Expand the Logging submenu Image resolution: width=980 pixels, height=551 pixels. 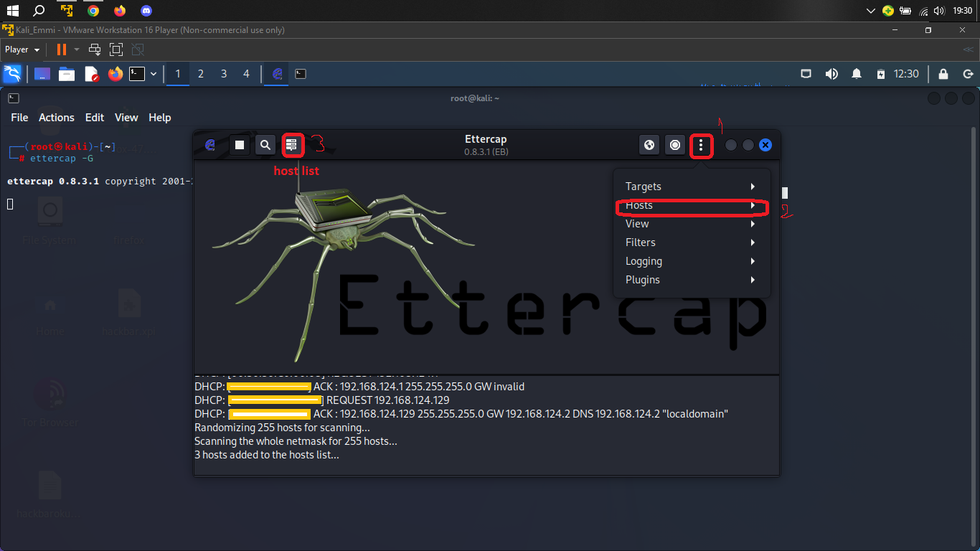point(691,261)
